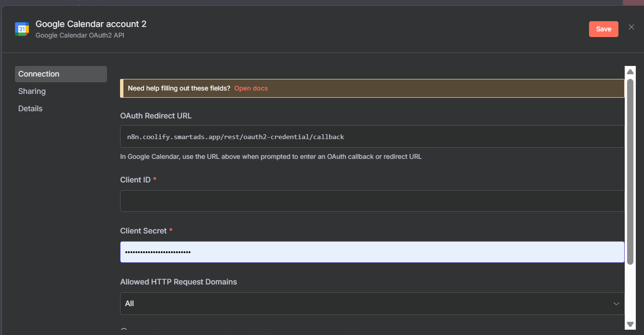The height and width of the screenshot is (335, 644).
Task: Open the Sharing tab
Action: tap(32, 91)
